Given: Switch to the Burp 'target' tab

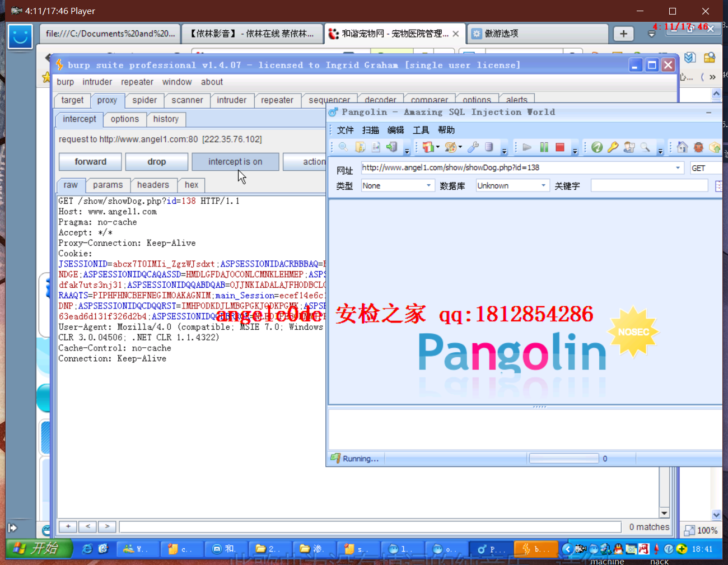Looking at the screenshot, I should point(72,100).
